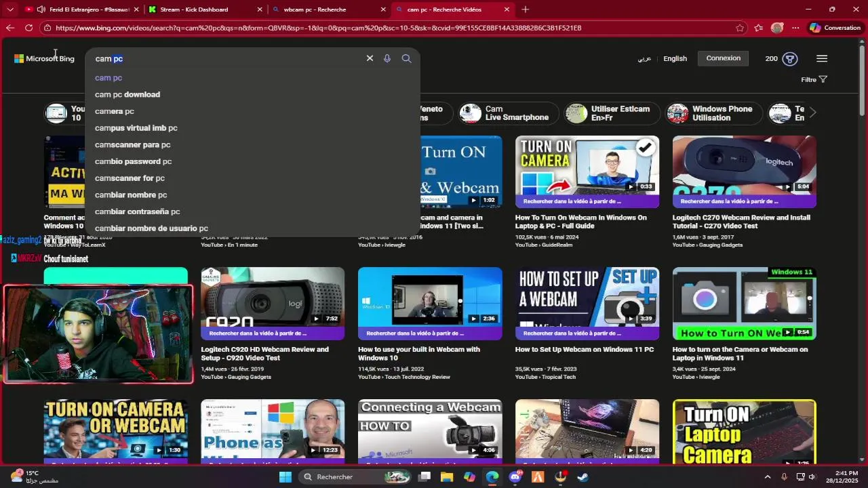
Task: Switch to the wbcam pc - Recherche tab
Action: click(x=328, y=9)
